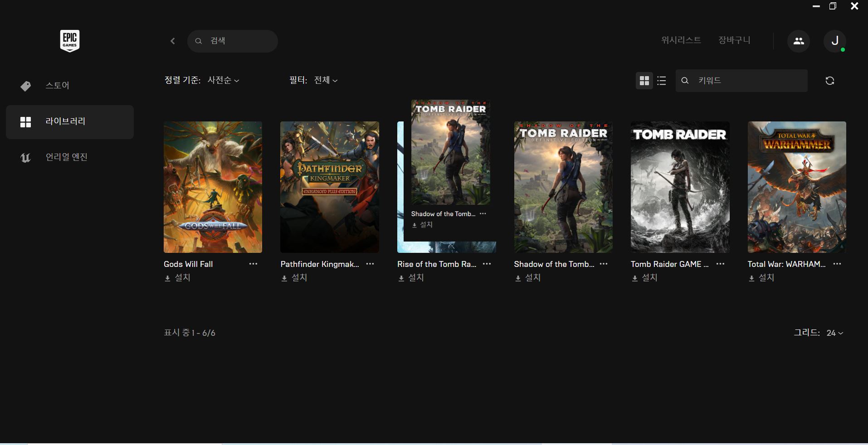868x445 pixels.
Task: Go back using the back arrow
Action: (173, 41)
